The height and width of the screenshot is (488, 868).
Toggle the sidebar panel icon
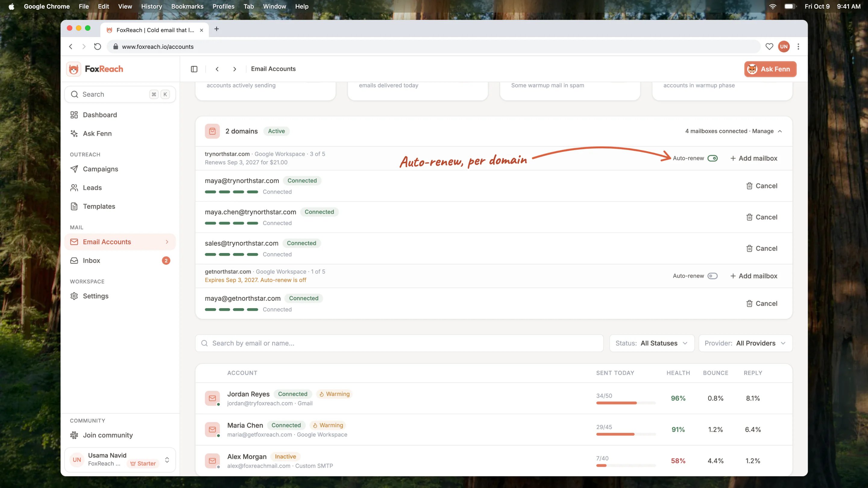point(194,69)
